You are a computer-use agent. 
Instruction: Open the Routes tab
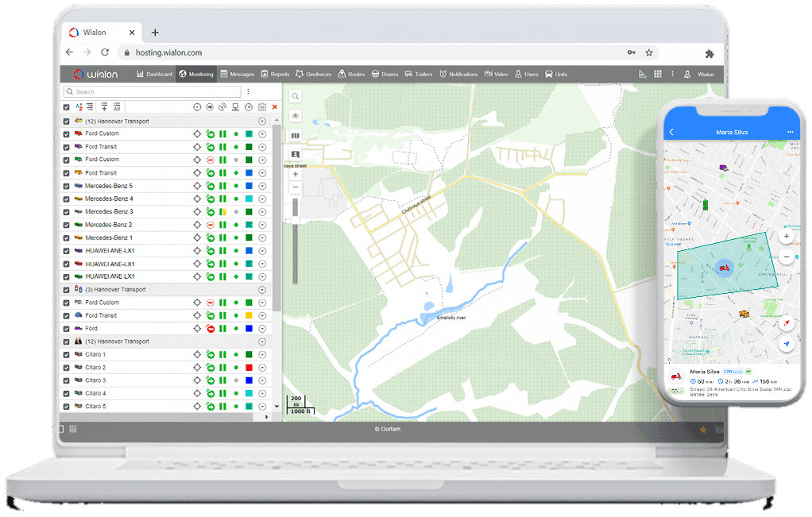(352, 74)
